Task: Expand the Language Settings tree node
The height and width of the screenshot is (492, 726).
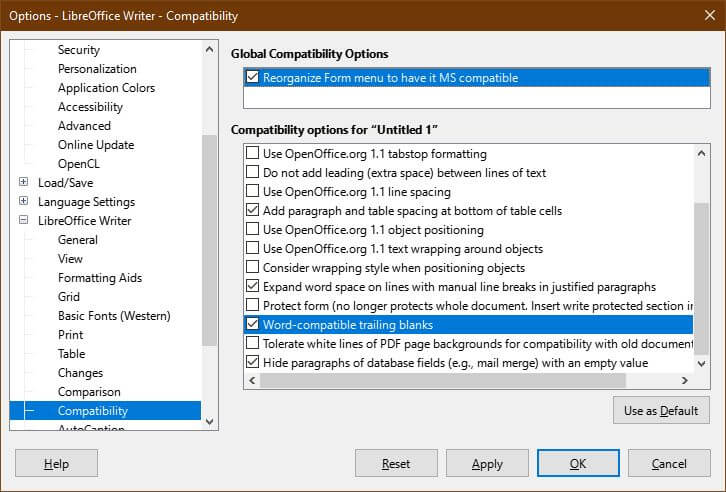Action: pos(23,202)
